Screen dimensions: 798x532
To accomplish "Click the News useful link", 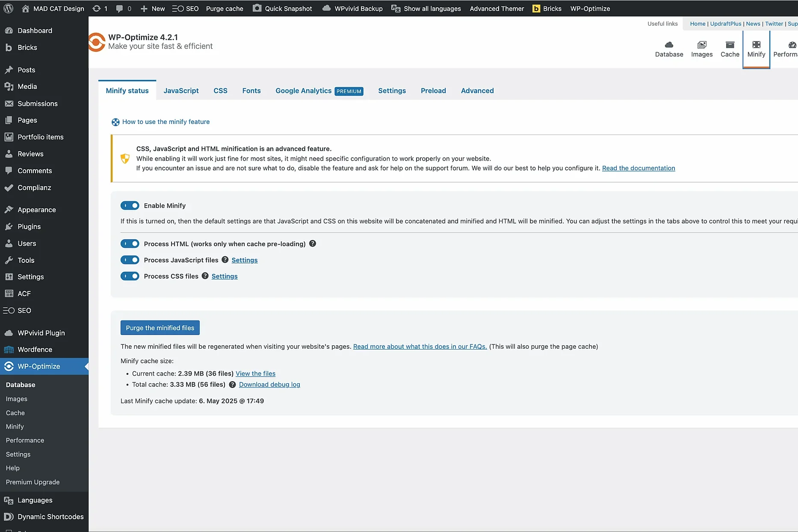I will tap(753, 24).
